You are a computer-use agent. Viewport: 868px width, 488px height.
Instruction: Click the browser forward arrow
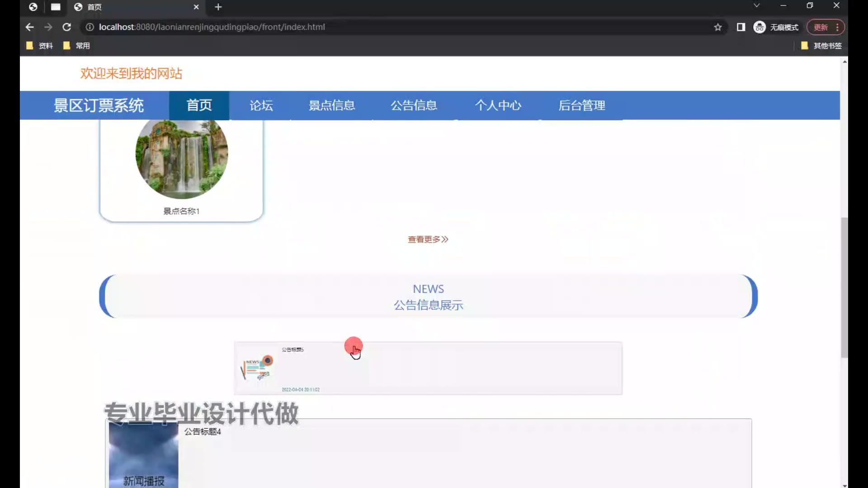pos(48,27)
